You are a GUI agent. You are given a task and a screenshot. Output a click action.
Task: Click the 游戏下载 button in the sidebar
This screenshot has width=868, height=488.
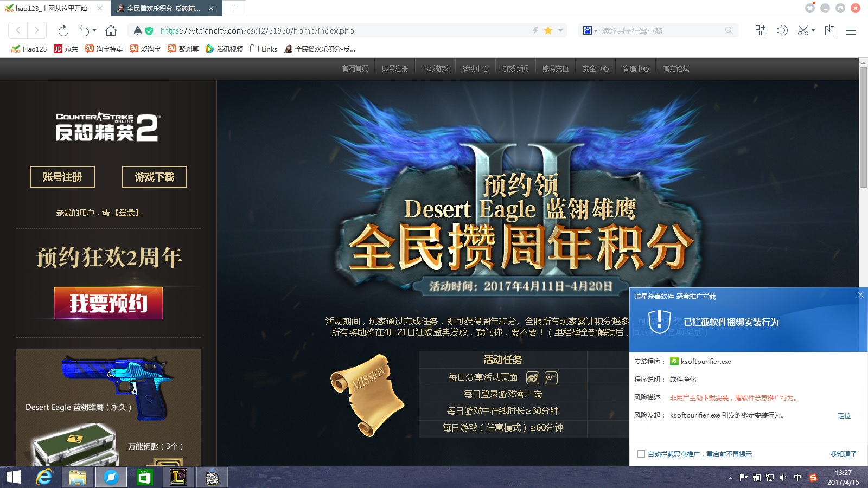point(155,177)
